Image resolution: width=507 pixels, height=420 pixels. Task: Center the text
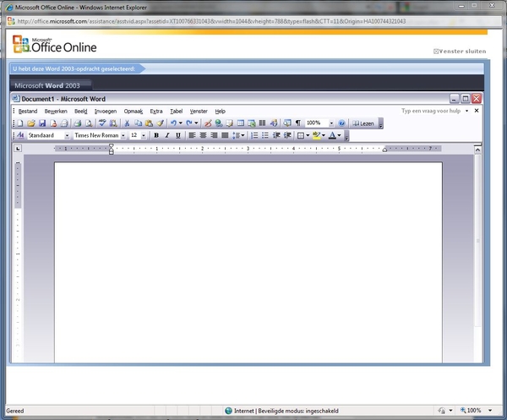203,135
